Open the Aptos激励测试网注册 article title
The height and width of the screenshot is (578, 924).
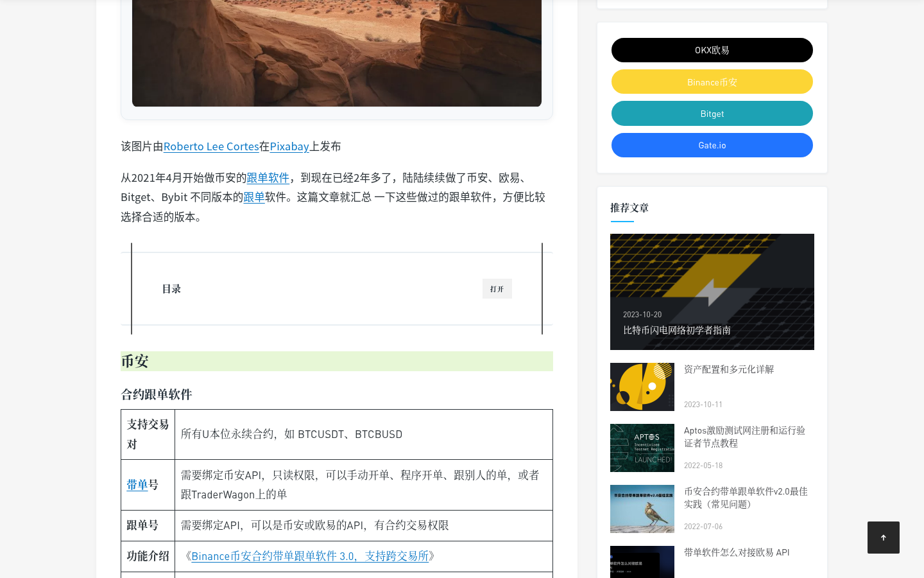point(744,437)
